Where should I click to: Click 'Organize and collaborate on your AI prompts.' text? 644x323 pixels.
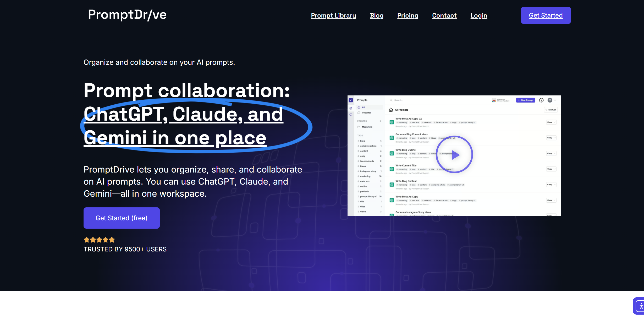tap(159, 62)
